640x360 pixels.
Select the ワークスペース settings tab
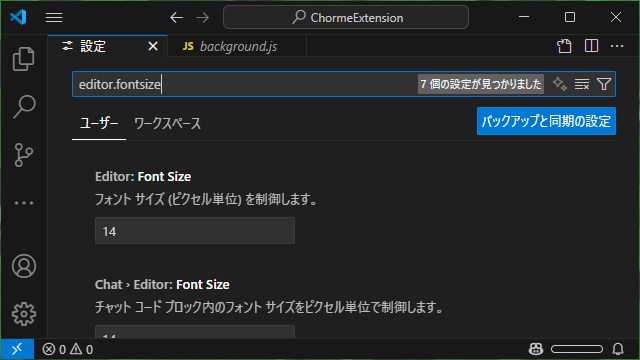[x=167, y=123]
